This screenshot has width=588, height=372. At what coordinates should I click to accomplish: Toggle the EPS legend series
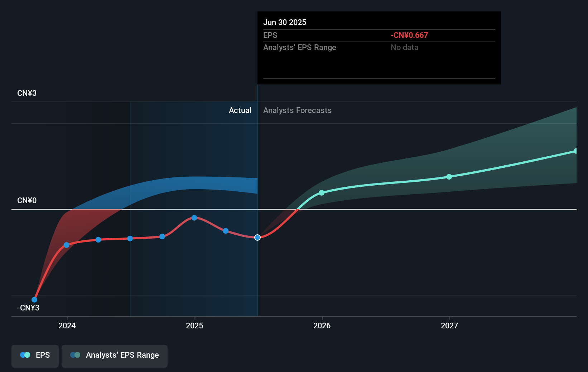(35, 356)
